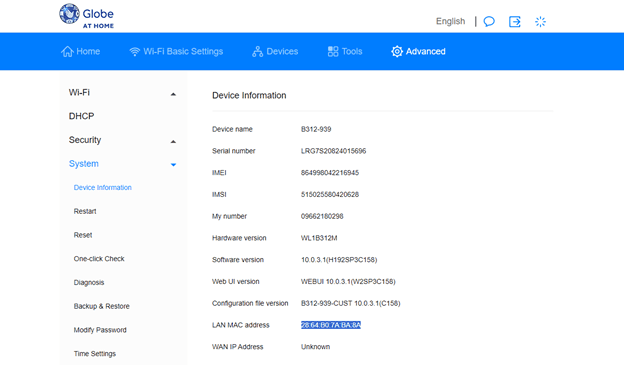This screenshot has height=365, width=624.
Task: Click the software version value 10.0.3.1(H192SP3C158)
Action: pos(339,260)
